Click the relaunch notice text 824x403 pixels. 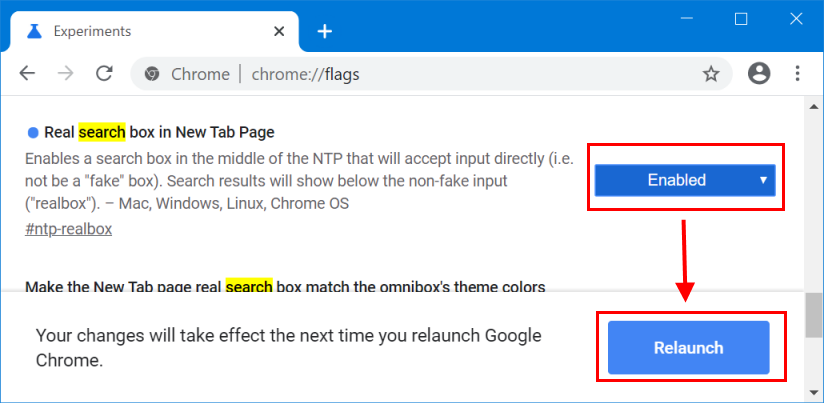[x=289, y=347]
